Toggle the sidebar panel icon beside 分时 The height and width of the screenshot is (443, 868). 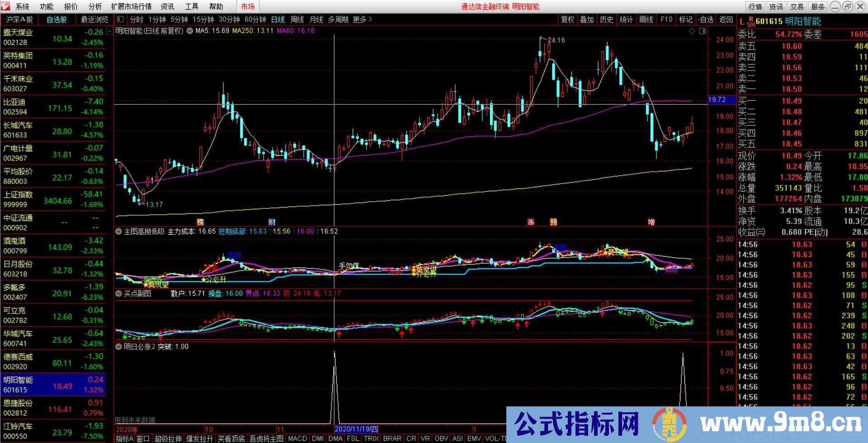coord(120,19)
